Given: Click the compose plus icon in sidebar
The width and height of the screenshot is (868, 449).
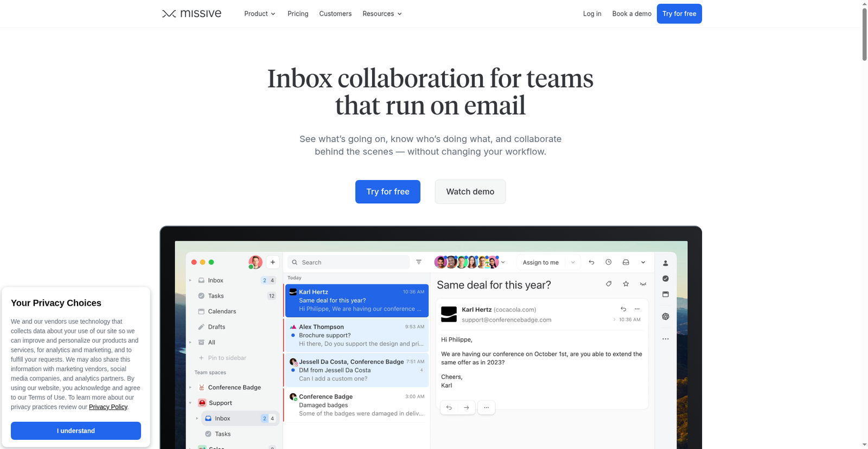Looking at the screenshot, I should point(273,262).
